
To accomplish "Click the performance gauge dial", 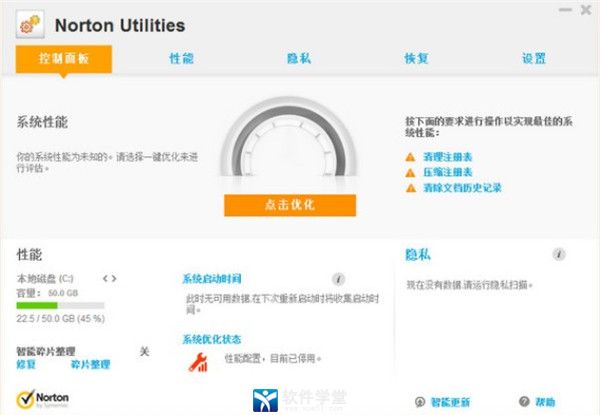I will point(290,138).
